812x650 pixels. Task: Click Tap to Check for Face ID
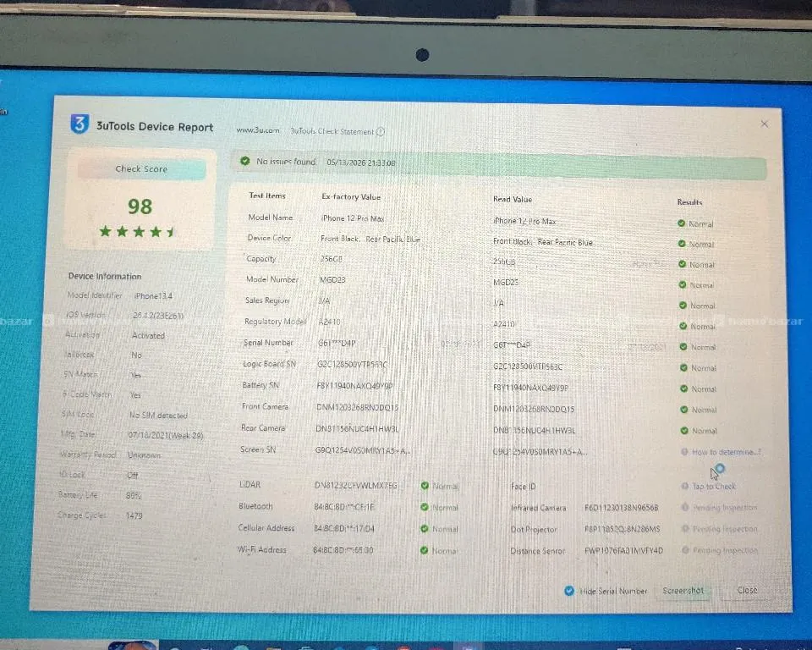click(714, 486)
